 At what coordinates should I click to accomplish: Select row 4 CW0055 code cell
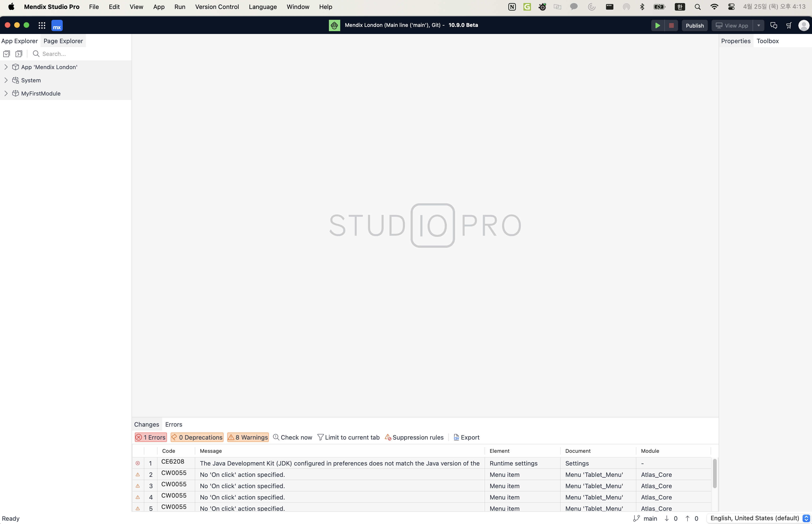pos(176,497)
